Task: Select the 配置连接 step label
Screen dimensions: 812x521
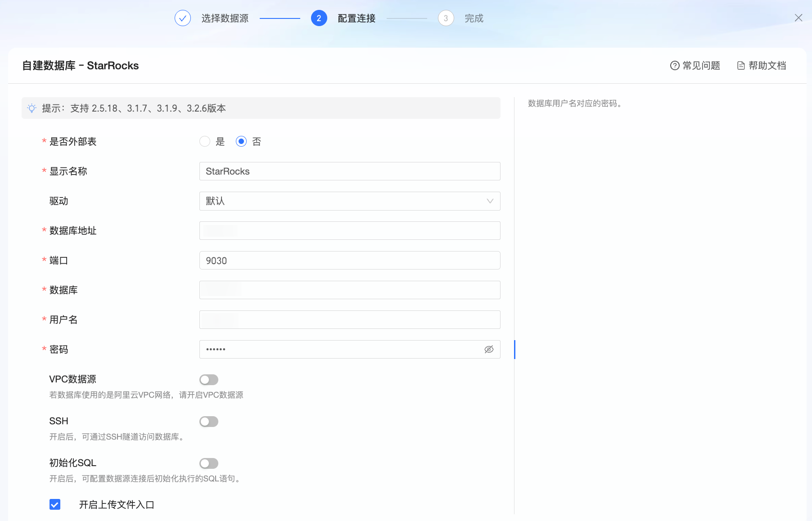Action: click(356, 18)
